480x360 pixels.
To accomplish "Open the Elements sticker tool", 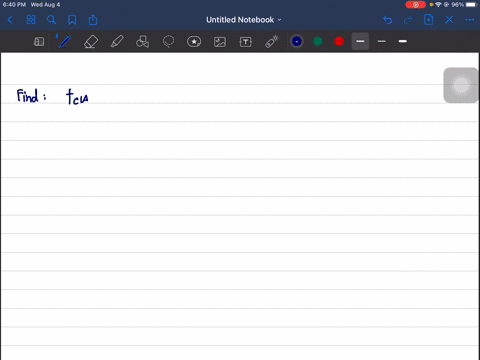I will [x=194, y=42].
